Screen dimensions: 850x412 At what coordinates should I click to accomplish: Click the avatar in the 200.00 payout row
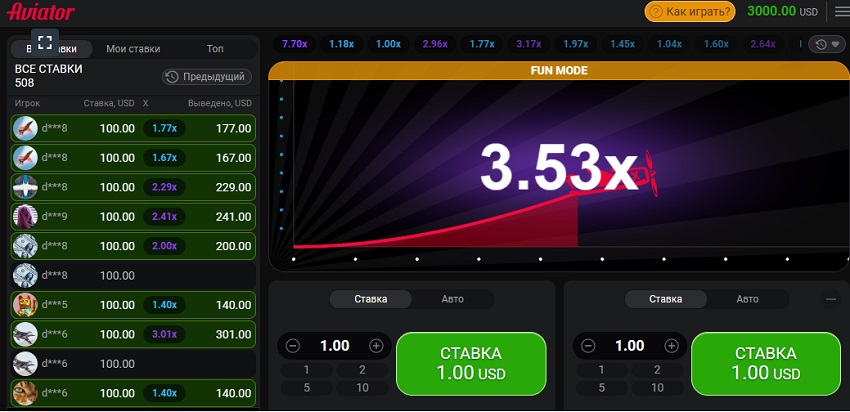25,246
